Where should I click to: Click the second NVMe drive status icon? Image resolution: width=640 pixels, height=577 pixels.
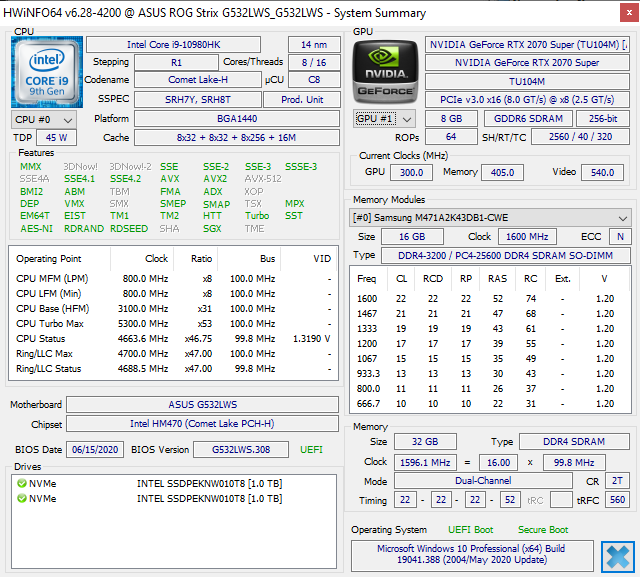click(x=22, y=499)
